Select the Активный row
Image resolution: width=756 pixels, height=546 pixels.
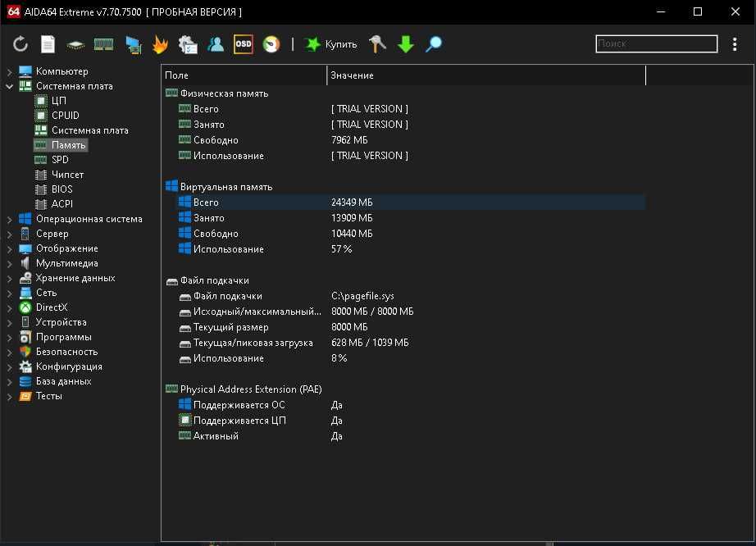pos(404,436)
